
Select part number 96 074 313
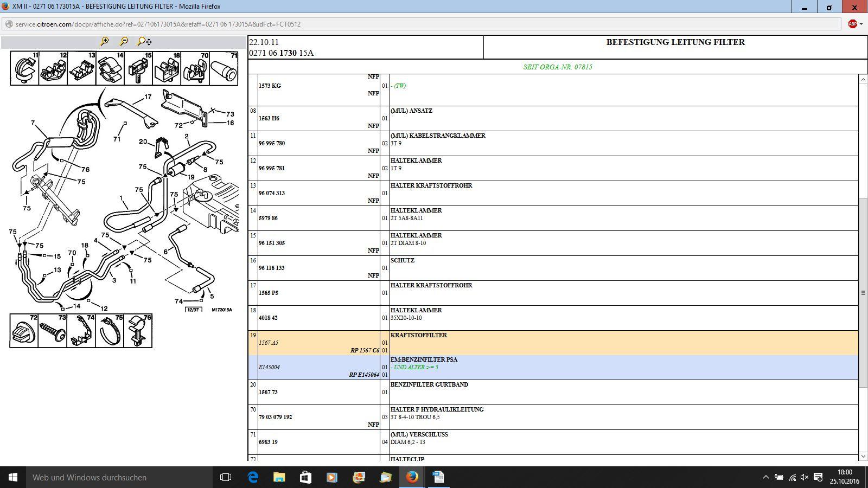[x=272, y=193]
